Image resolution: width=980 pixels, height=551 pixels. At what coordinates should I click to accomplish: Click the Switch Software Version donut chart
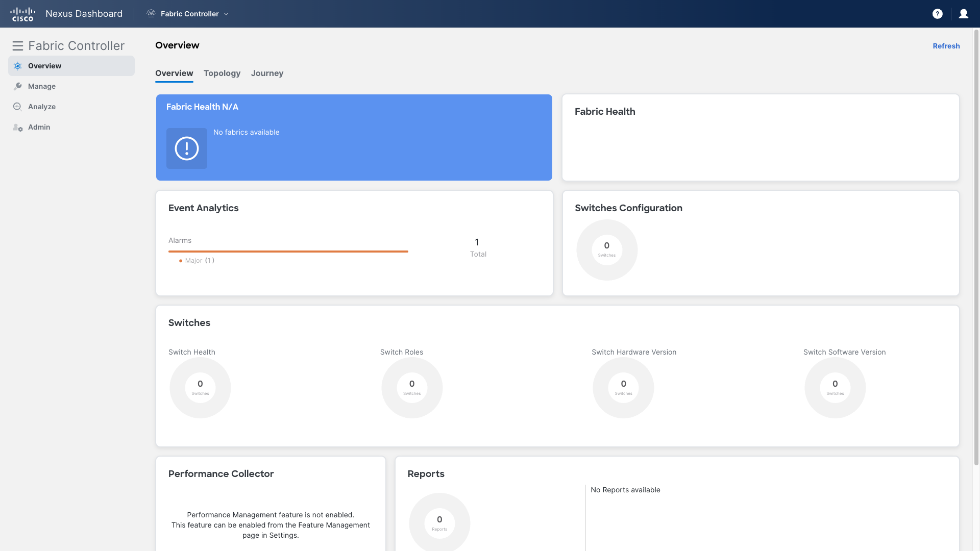(x=835, y=388)
